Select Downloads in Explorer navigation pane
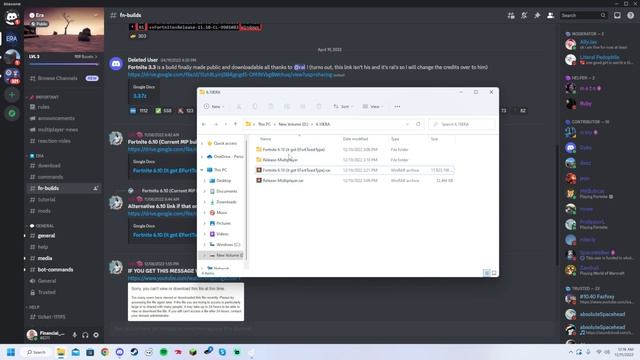 226,202
